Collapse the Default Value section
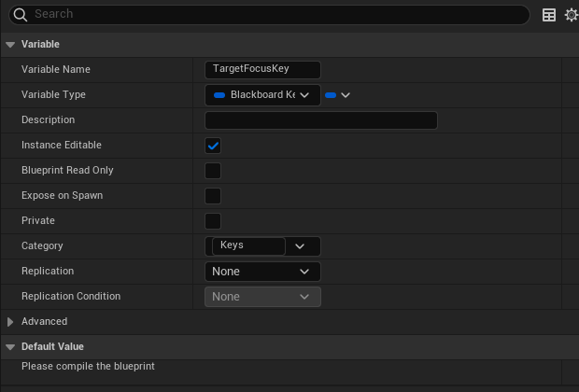 [x=10, y=347]
